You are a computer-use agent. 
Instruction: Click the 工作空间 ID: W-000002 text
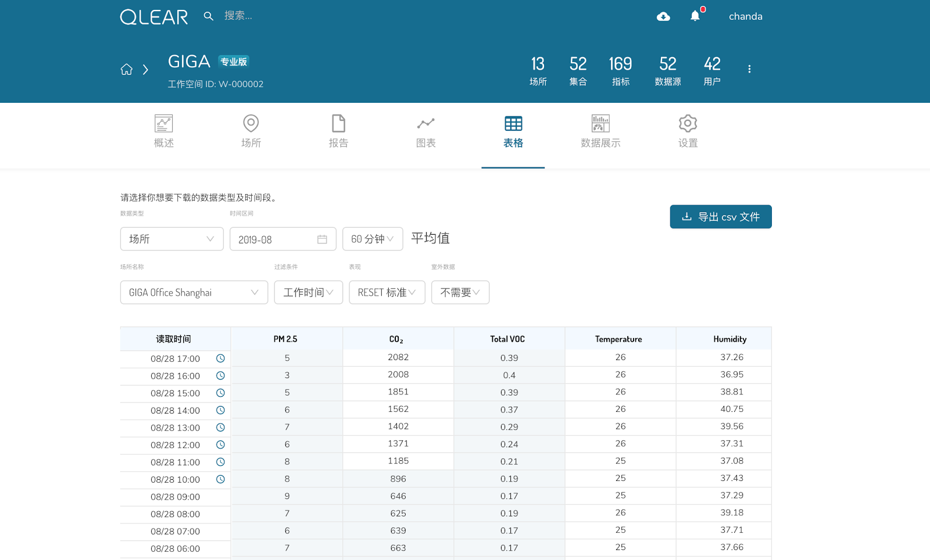coord(216,84)
